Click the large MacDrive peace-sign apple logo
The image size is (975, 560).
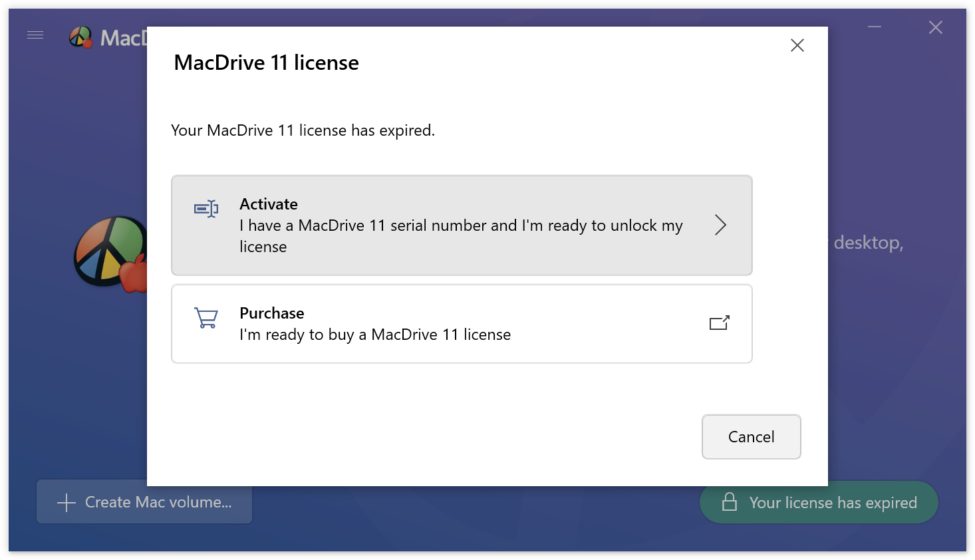[110, 253]
